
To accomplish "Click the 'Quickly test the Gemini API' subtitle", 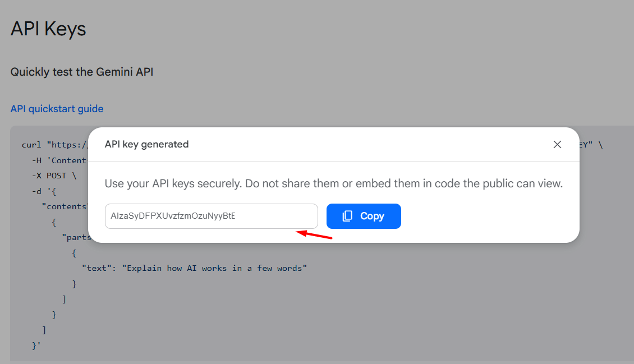I will (82, 72).
